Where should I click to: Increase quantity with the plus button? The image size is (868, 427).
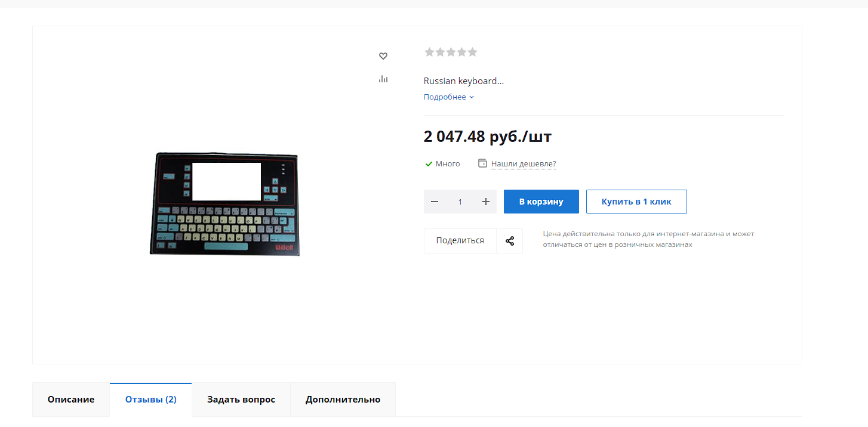(x=486, y=202)
